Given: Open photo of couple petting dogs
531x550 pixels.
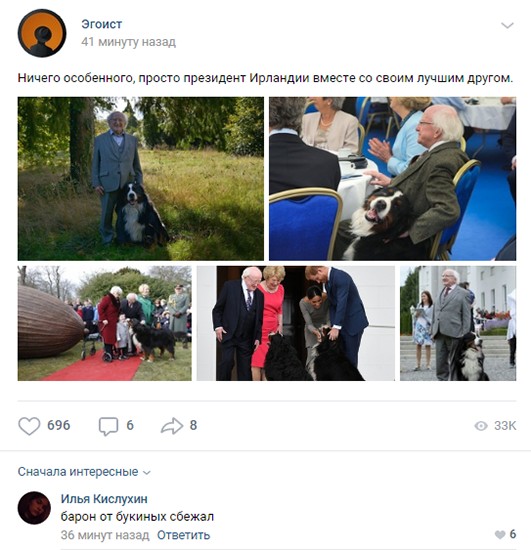Looking at the screenshot, I should click(x=296, y=323).
